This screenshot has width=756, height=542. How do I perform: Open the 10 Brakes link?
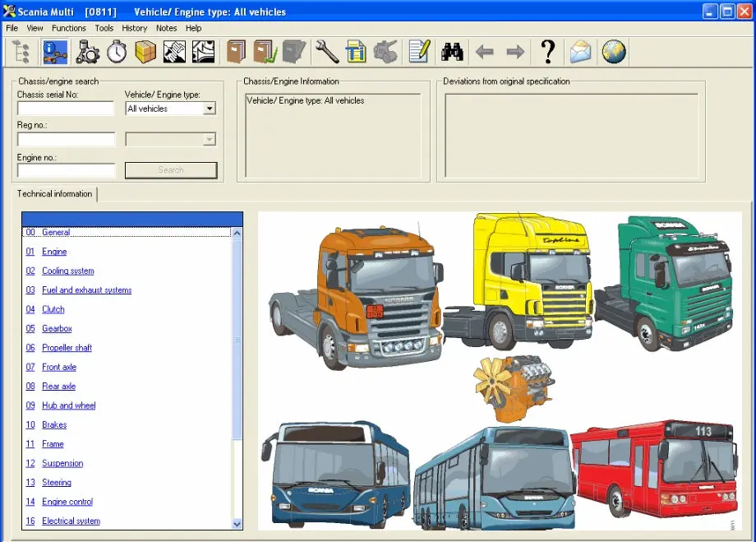point(46,424)
